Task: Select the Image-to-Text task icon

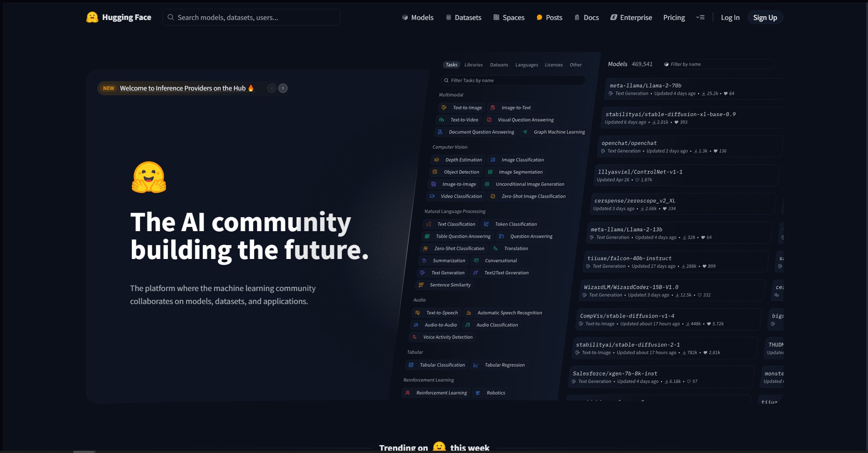Action: click(493, 108)
